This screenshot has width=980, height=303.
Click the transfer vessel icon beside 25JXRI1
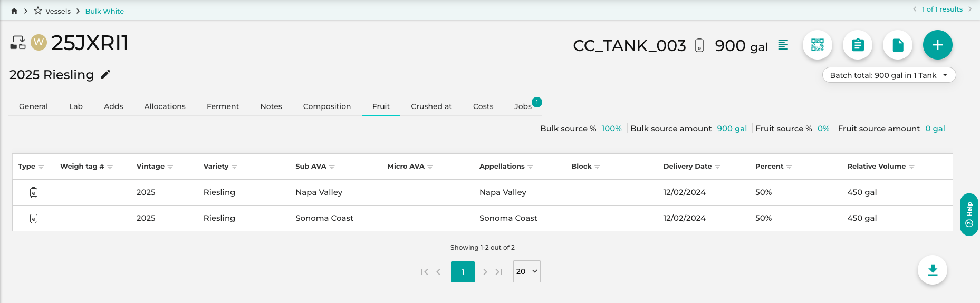click(18, 43)
